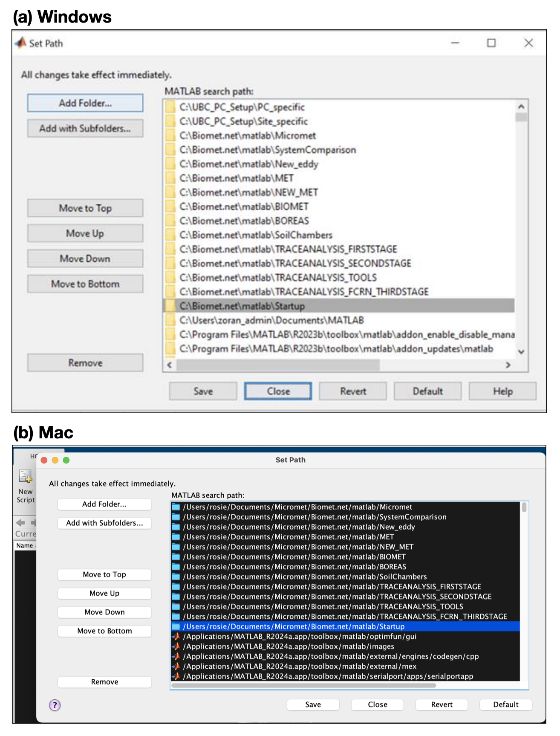Select highlighted Mac path ending in Startup
560x736 pixels.
tap(345, 626)
